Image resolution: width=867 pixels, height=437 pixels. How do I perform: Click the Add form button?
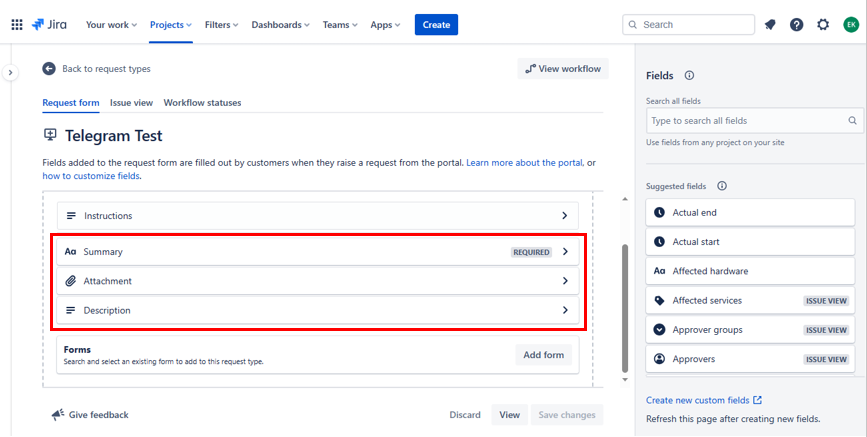coord(544,355)
